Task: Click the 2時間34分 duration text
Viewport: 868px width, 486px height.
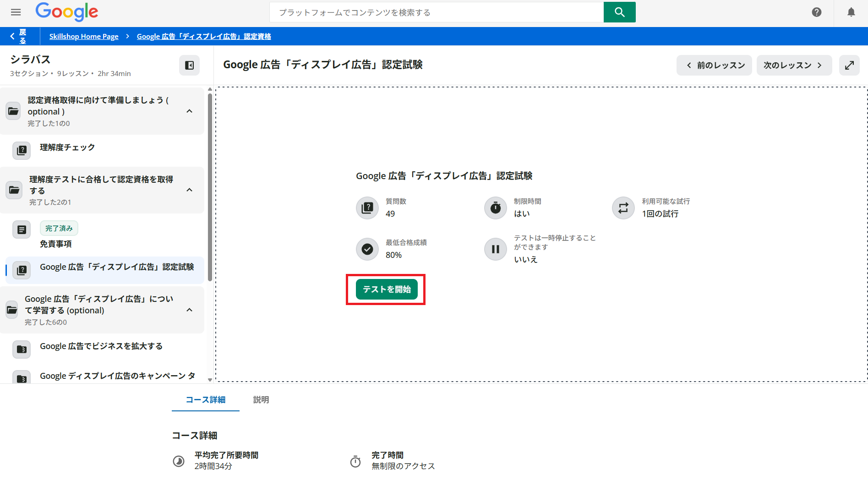Action: (x=213, y=466)
